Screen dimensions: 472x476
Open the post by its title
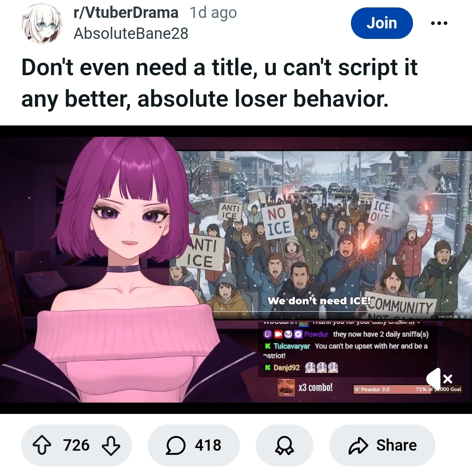click(x=219, y=83)
